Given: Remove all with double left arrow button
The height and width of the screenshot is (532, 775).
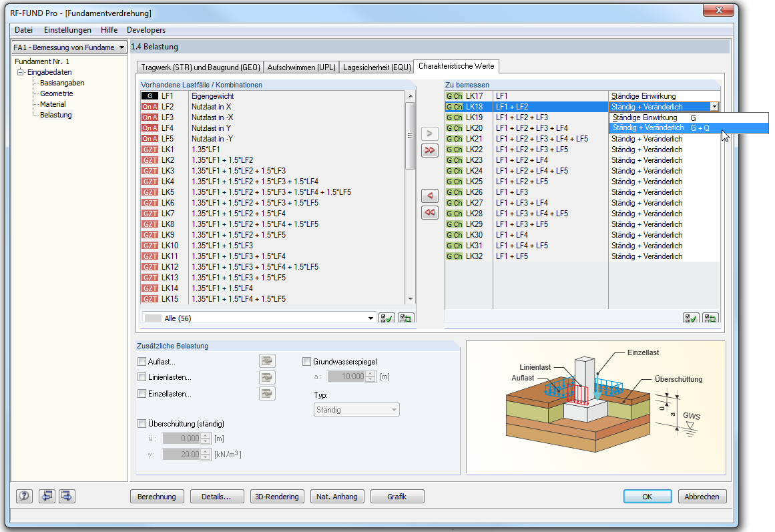Looking at the screenshot, I should point(429,212).
